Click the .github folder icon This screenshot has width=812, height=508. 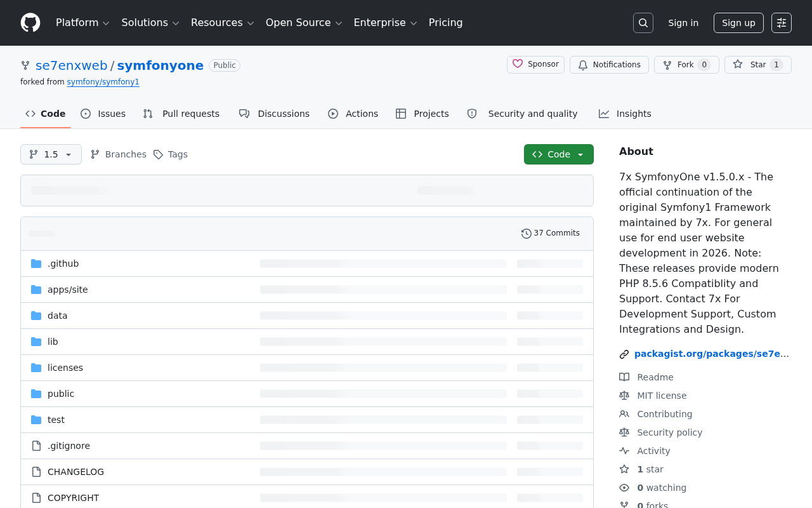point(36,264)
